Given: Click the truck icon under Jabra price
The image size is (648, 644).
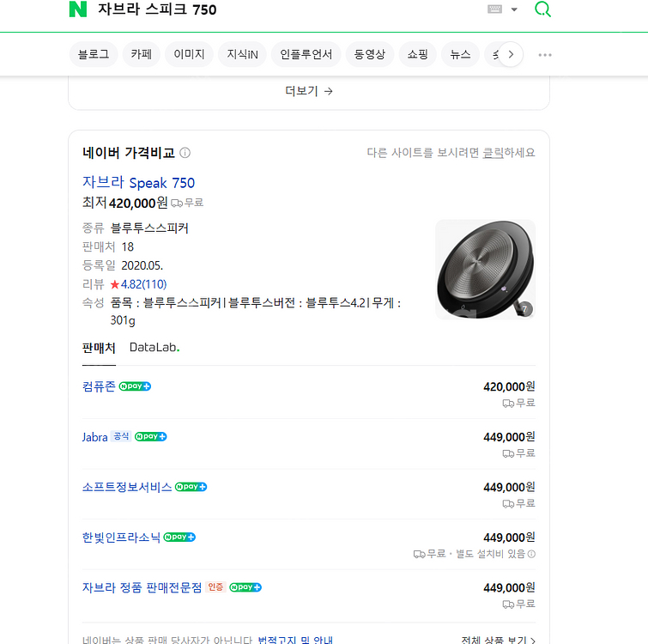Looking at the screenshot, I should [508, 454].
